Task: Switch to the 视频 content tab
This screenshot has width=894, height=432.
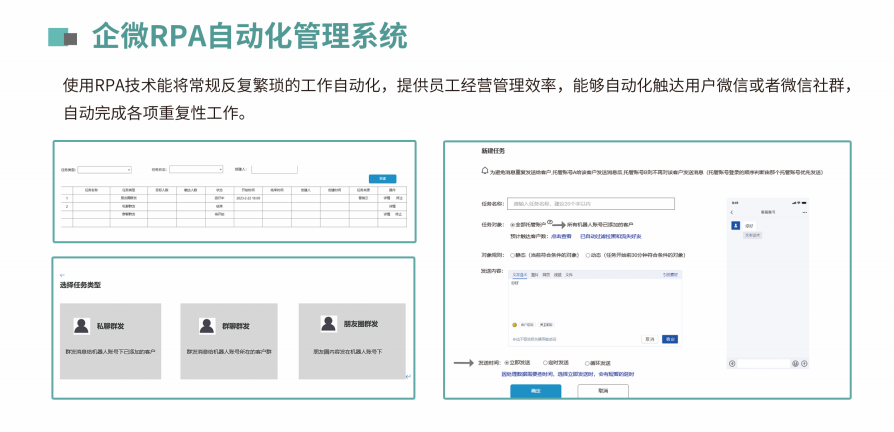Action: pos(558,275)
